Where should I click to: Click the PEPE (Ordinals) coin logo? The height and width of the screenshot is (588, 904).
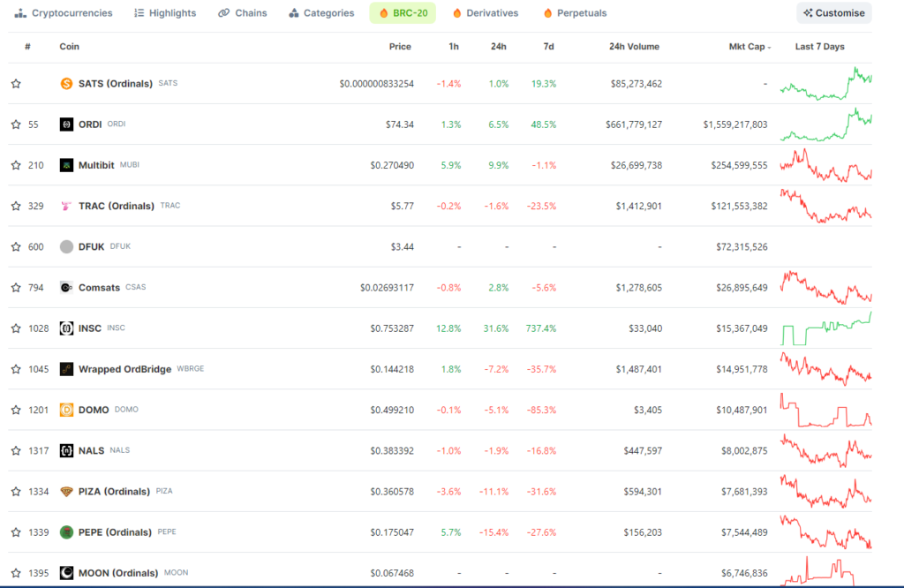coord(66,532)
